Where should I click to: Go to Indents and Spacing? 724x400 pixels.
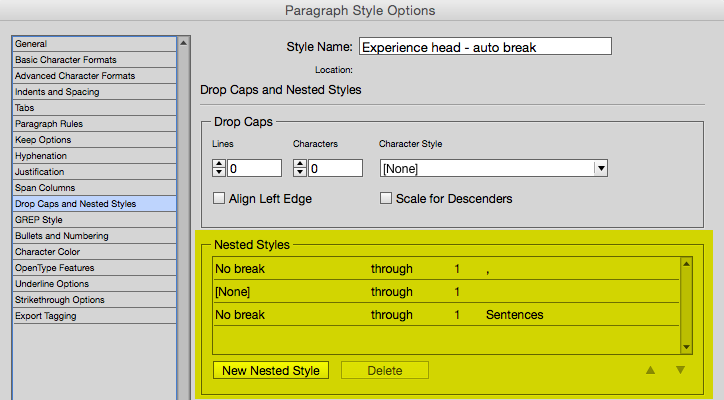[95, 91]
